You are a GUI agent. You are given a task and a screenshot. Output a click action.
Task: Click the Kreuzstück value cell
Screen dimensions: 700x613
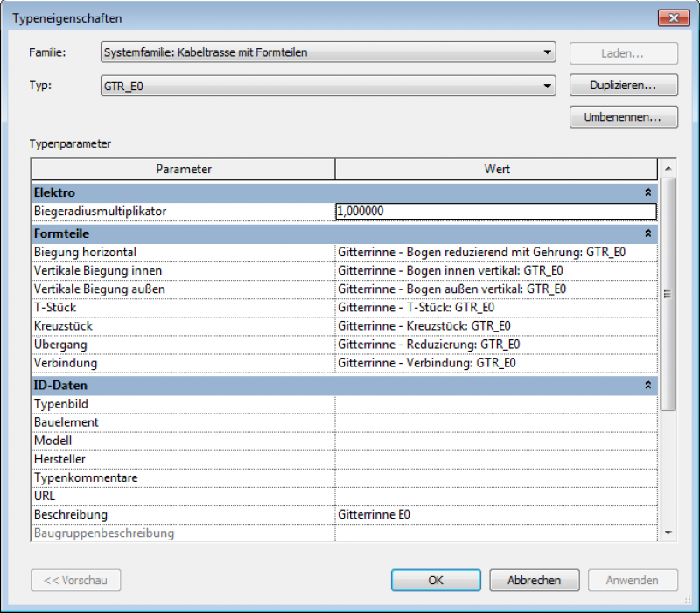point(495,325)
